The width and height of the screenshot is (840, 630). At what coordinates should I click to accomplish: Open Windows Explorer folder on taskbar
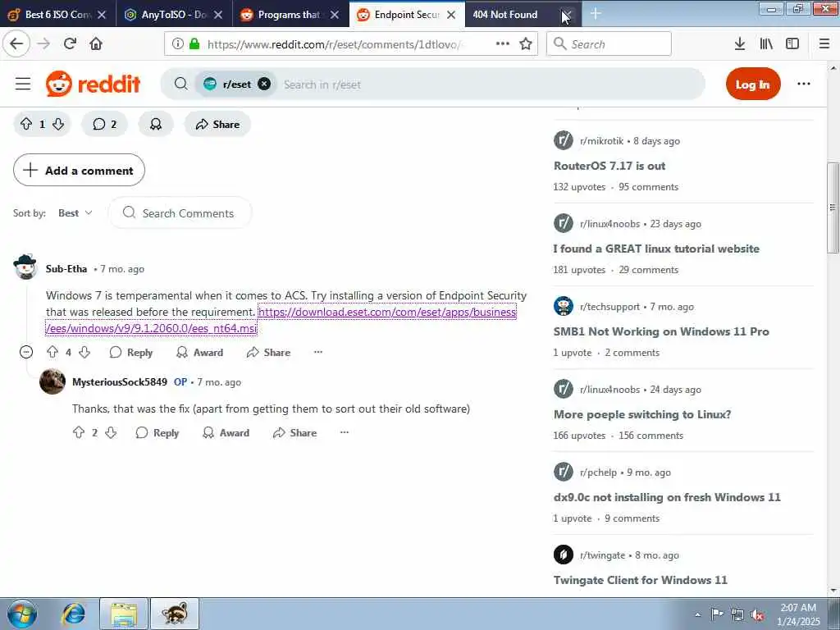[x=124, y=614]
